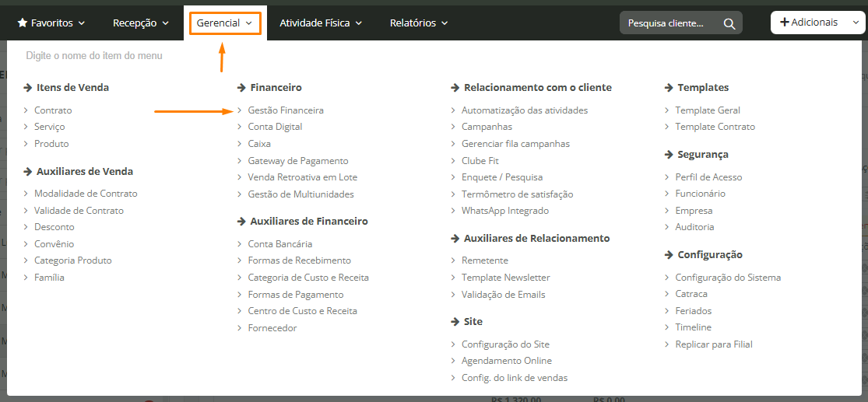Open Automatização das atividades
868x402 pixels.
point(525,110)
